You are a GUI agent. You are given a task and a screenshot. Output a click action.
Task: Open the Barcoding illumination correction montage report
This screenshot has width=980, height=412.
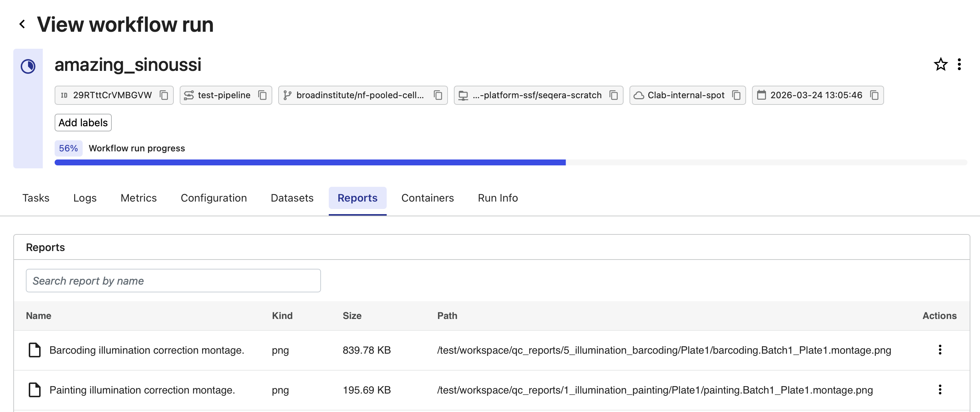tap(146, 350)
